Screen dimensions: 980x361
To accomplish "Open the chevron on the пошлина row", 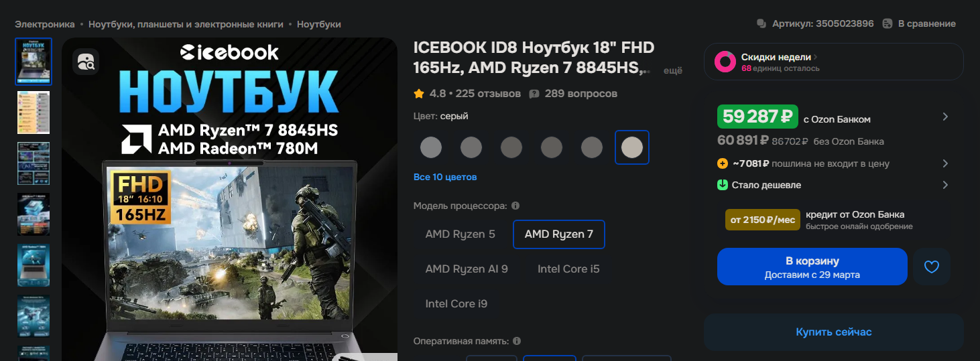I will [945, 163].
